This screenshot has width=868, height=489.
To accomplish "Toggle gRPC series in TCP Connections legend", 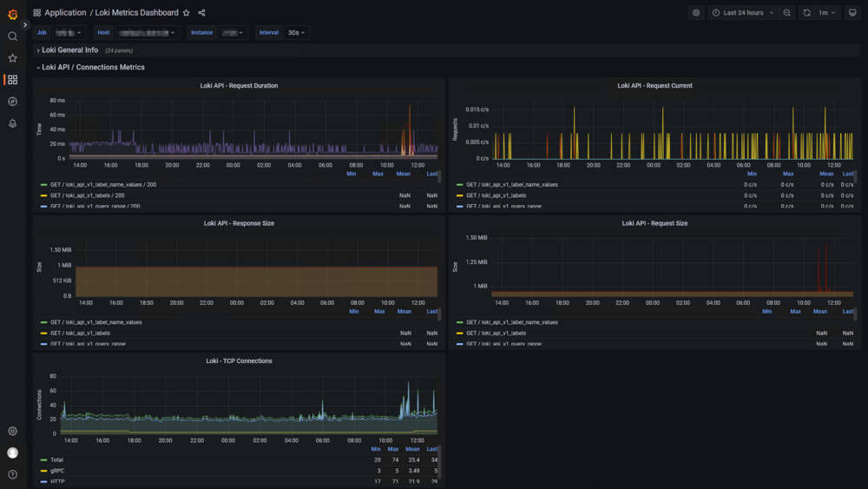I will 57,471.
